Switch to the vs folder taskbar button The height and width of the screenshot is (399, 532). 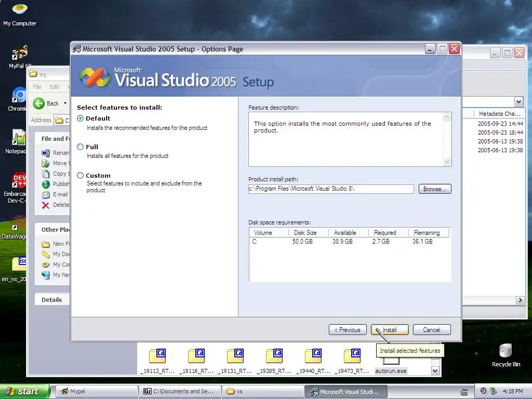coord(263,391)
